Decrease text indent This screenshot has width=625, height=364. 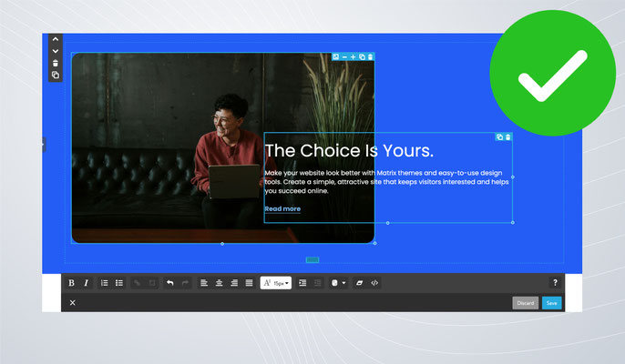[x=318, y=283]
